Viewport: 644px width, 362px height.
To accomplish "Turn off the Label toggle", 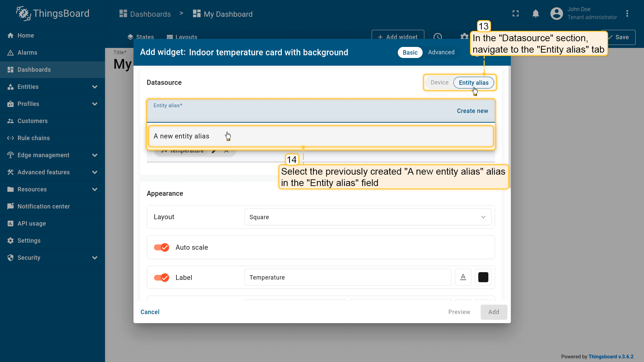I will point(161,278).
